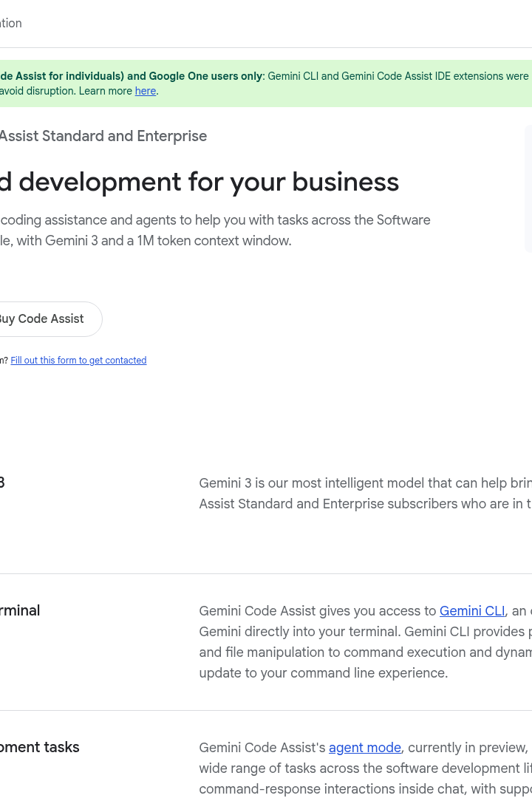Screen dimensions: 532x798
Task: Click the 'rminal' section heading
Action: [x=20, y=610]
